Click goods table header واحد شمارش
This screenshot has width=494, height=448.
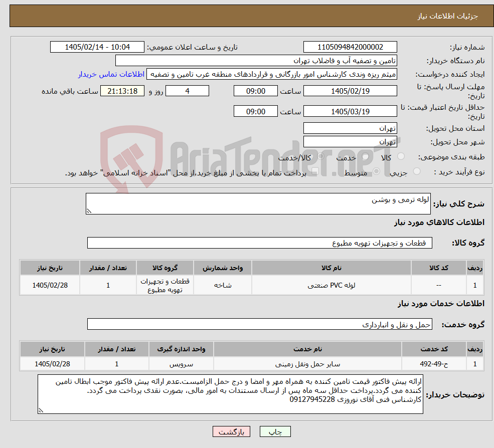click(223, 268)
